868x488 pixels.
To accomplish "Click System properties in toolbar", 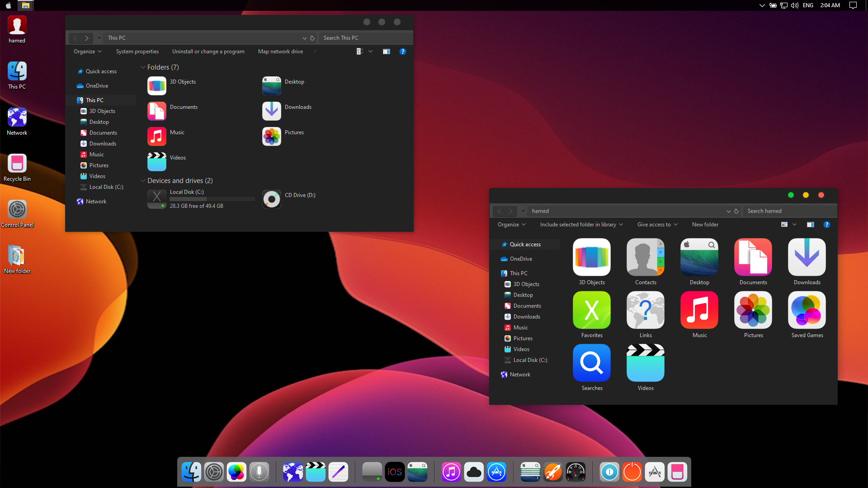I will [137, 52].
